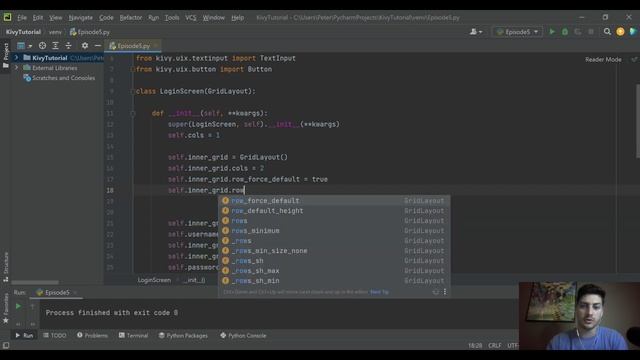
Task: Choose _rows_min_size_none completion
Action: point(334,251)
